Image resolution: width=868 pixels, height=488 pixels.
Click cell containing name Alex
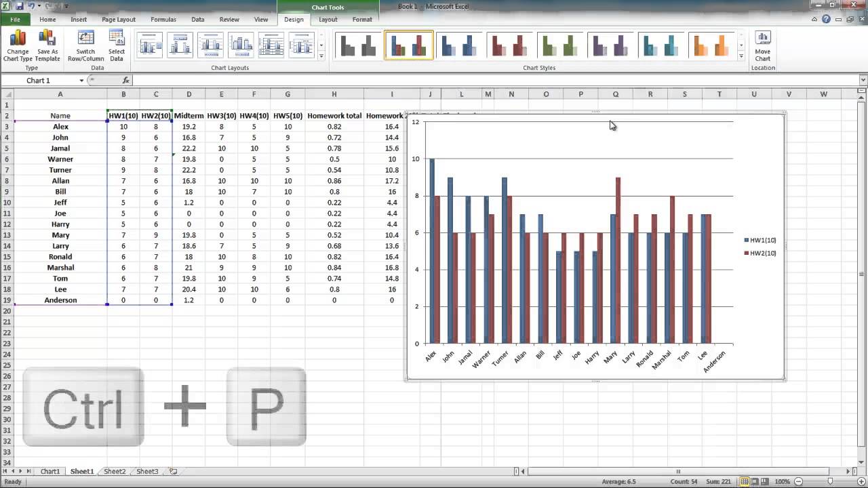coord(60,127)
